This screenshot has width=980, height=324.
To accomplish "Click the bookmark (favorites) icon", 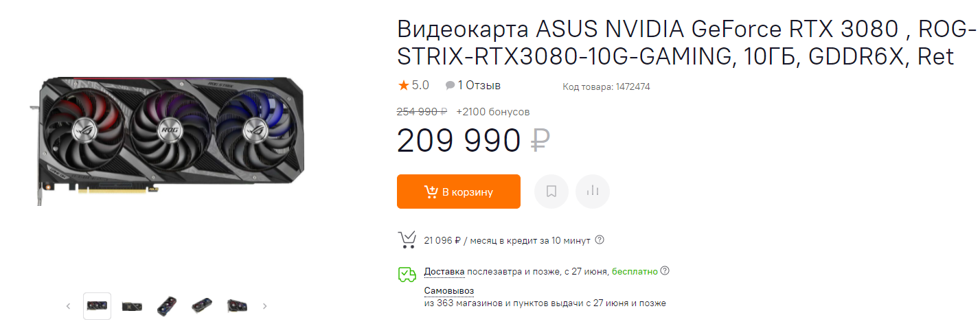I will tap(551, 192).
